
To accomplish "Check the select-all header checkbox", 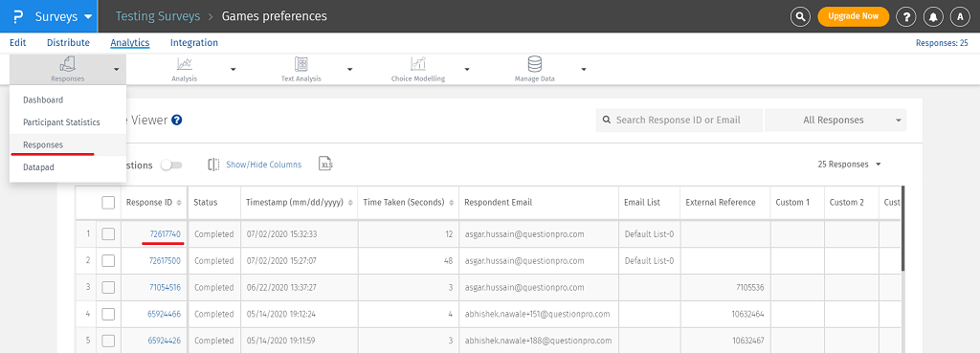I will [x=108, y=203].
